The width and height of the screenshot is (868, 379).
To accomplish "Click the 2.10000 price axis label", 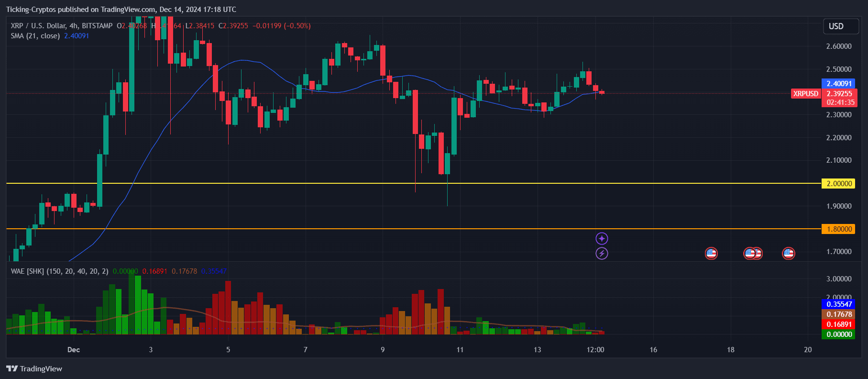I will [839, 160].
